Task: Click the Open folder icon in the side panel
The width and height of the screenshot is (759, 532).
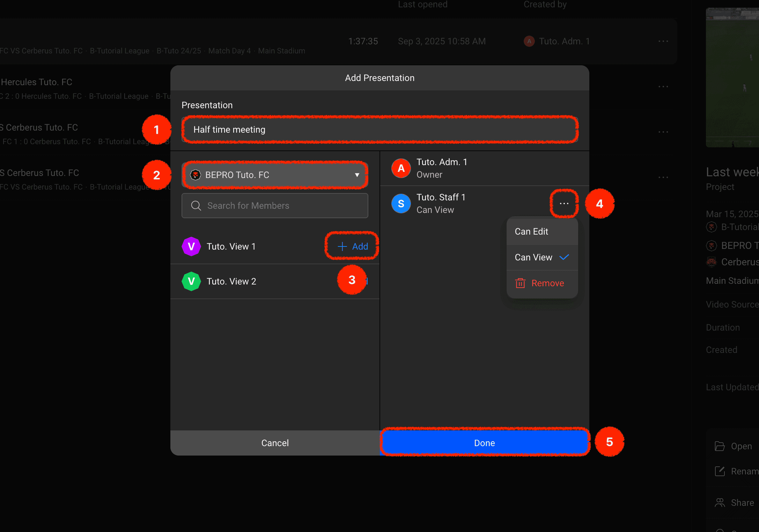Action: tap(720, 446)
